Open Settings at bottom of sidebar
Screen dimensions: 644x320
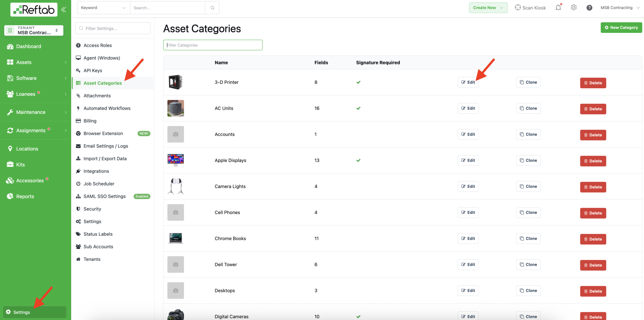tap(35, 312)
